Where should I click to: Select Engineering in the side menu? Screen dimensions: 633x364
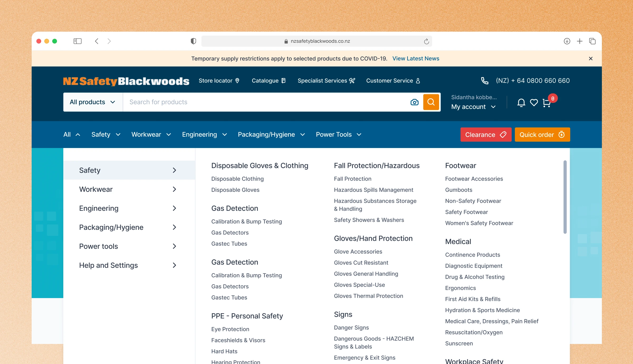tap(129, 208)
